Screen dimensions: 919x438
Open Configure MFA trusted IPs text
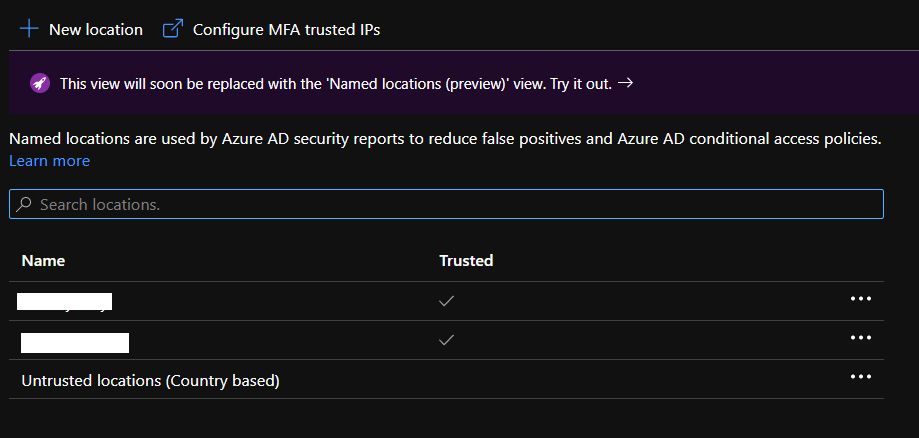(286, 30)
